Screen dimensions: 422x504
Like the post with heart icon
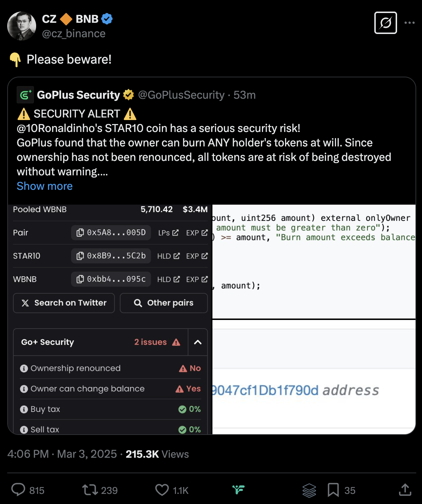click(x=162, y=490)
